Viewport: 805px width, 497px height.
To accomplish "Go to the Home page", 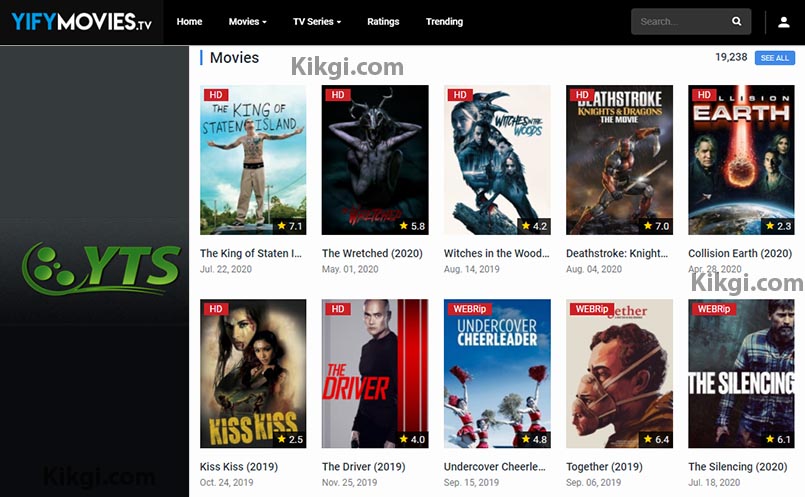I will [189, 22].
